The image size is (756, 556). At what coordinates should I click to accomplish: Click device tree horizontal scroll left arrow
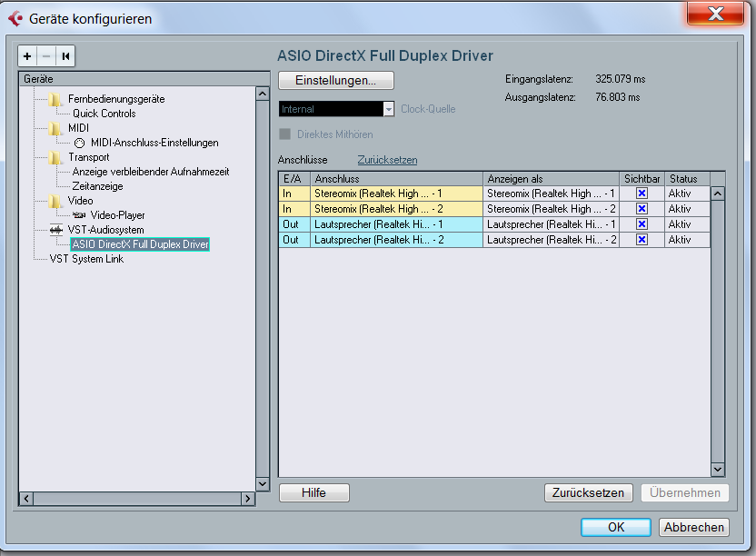click(26, 499)
